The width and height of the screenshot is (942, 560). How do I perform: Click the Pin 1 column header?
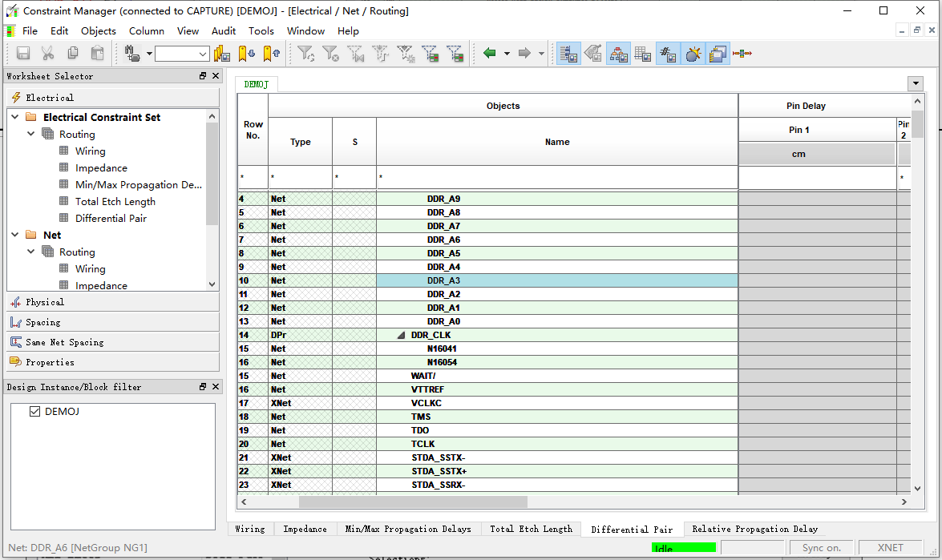[817, 130]
